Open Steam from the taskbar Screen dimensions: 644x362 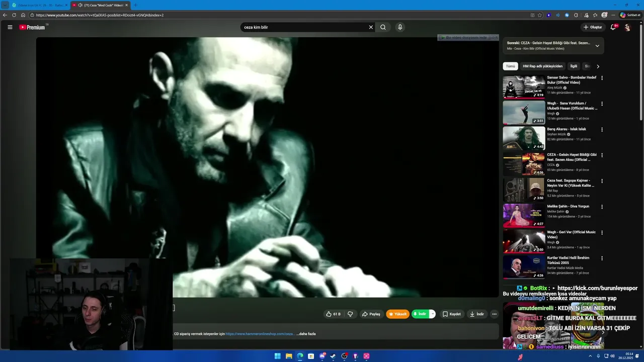333,356
